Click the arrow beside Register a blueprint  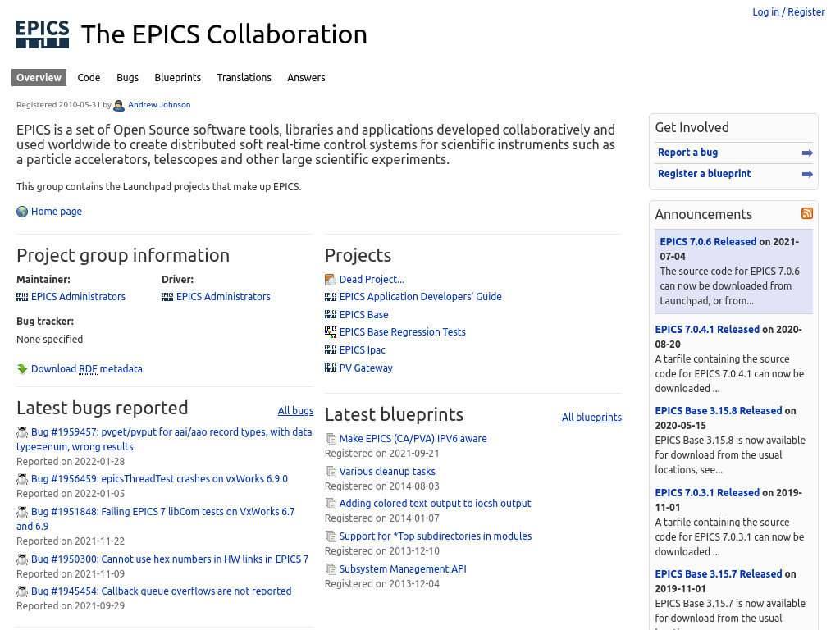pyautogui.click(x=807, y=174)
